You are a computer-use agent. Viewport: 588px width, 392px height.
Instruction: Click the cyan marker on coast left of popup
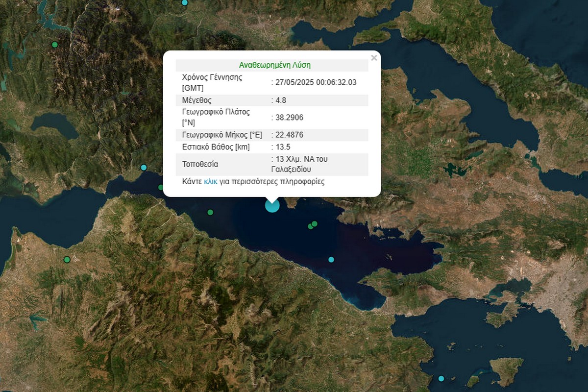[x=144, y=168]
